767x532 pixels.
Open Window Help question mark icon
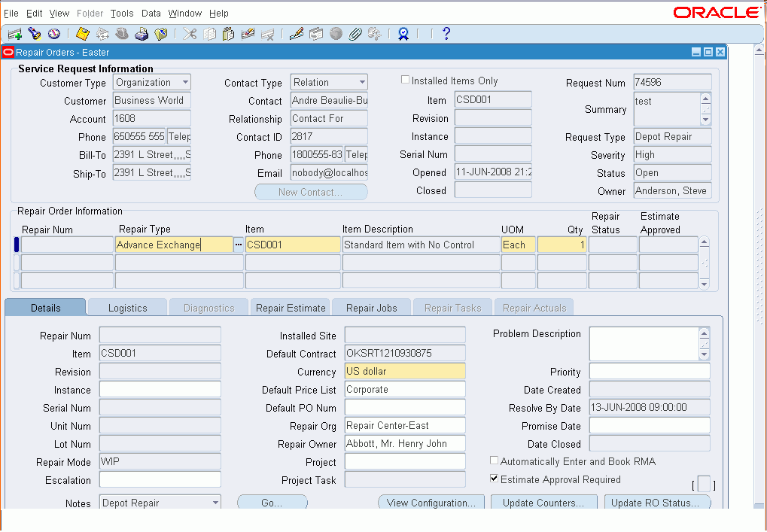coord(446,34)
